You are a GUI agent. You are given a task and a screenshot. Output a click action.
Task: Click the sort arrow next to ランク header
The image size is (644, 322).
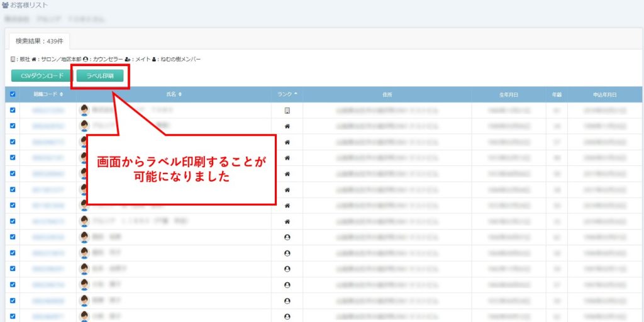click(296, 94)
